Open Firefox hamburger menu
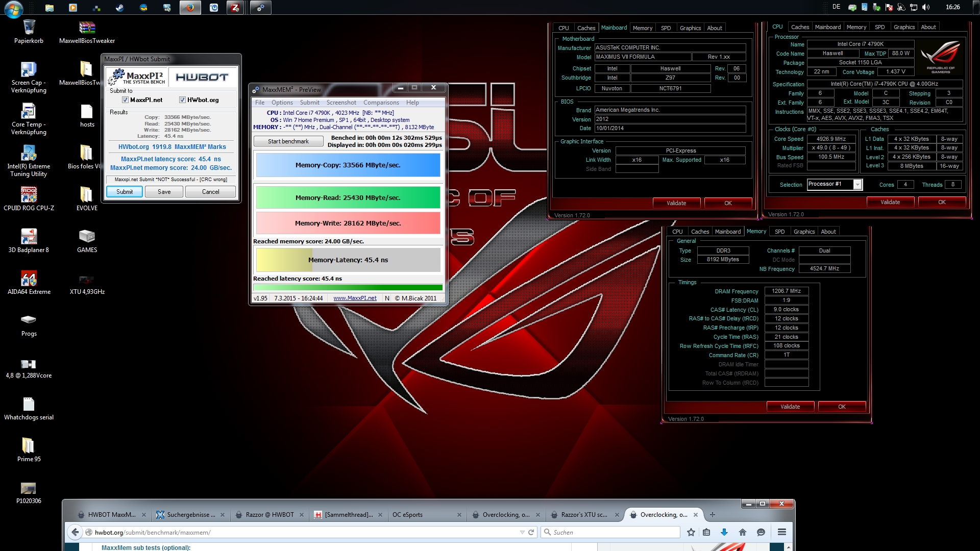Viewport: 980px width, 551px height. click(781, 532)
